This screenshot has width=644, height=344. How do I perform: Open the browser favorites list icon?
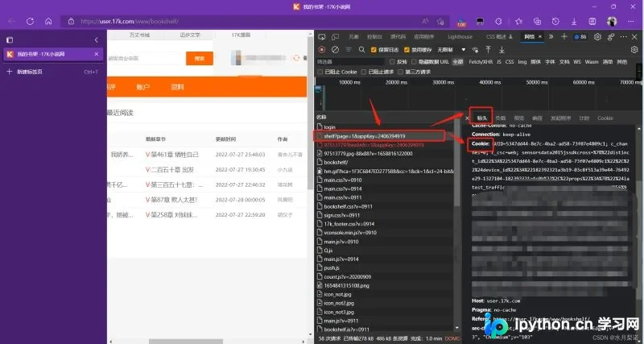coord(518,22)
